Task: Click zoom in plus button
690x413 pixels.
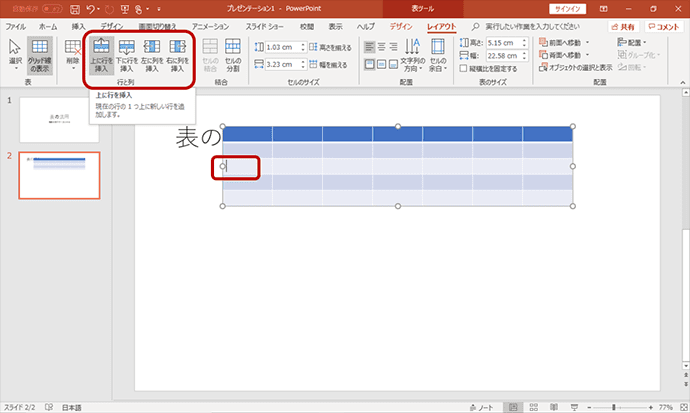Action: click(x=650, y=408)
